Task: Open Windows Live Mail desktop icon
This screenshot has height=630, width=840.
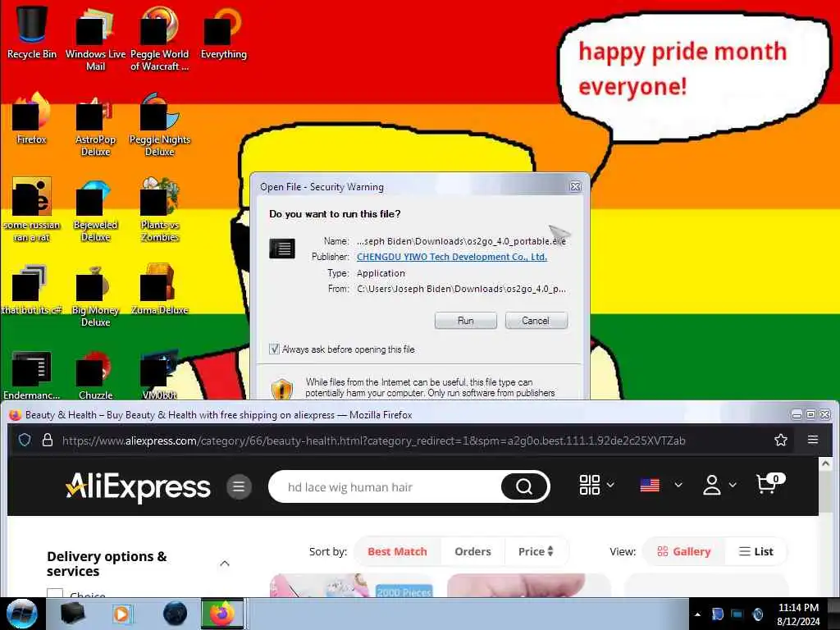Action: pos(95,38)
